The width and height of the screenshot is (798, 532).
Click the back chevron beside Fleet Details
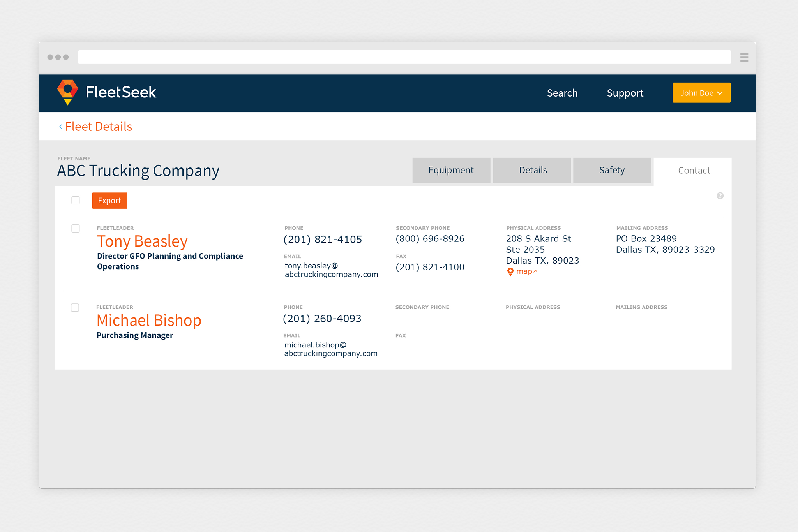click(61, 127)
